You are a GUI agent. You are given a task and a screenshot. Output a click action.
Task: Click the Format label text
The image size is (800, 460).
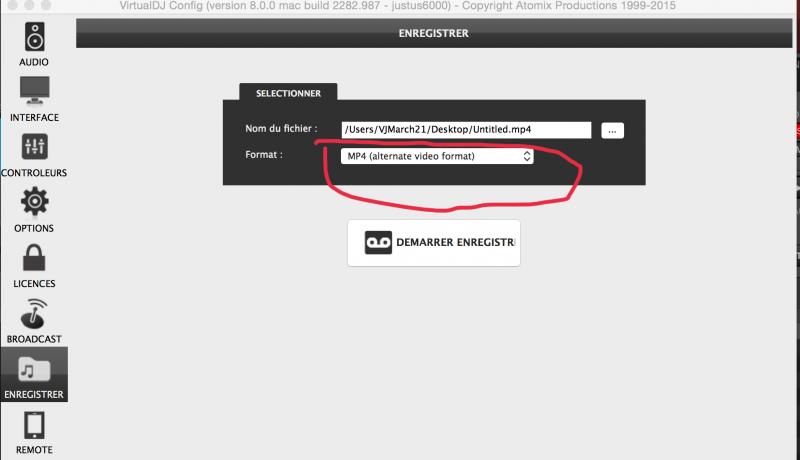264,155
